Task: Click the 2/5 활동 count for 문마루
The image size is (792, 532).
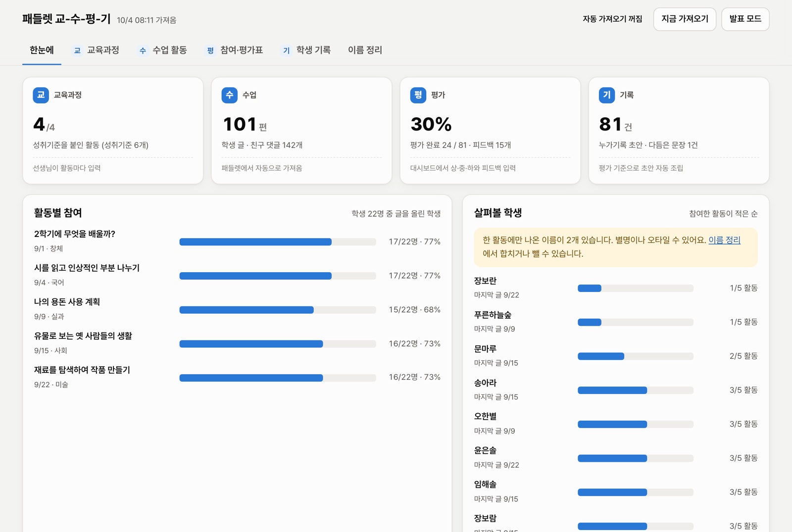Action: pos(743,356)
